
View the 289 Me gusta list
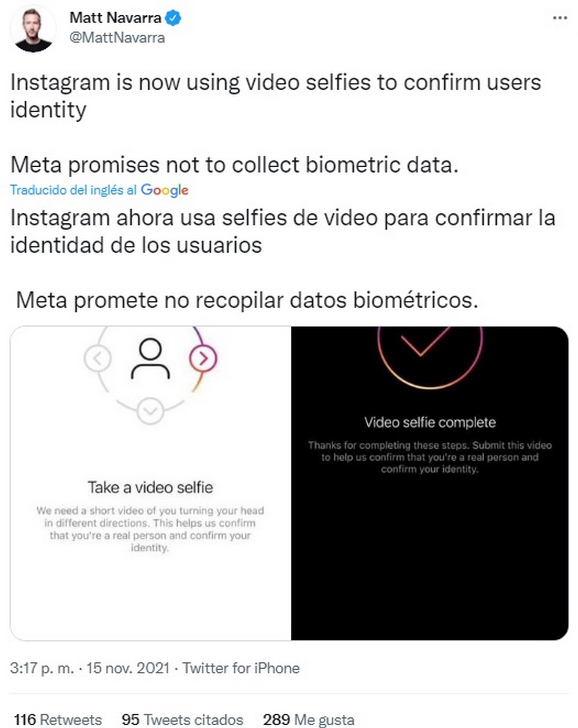point(309,719)
